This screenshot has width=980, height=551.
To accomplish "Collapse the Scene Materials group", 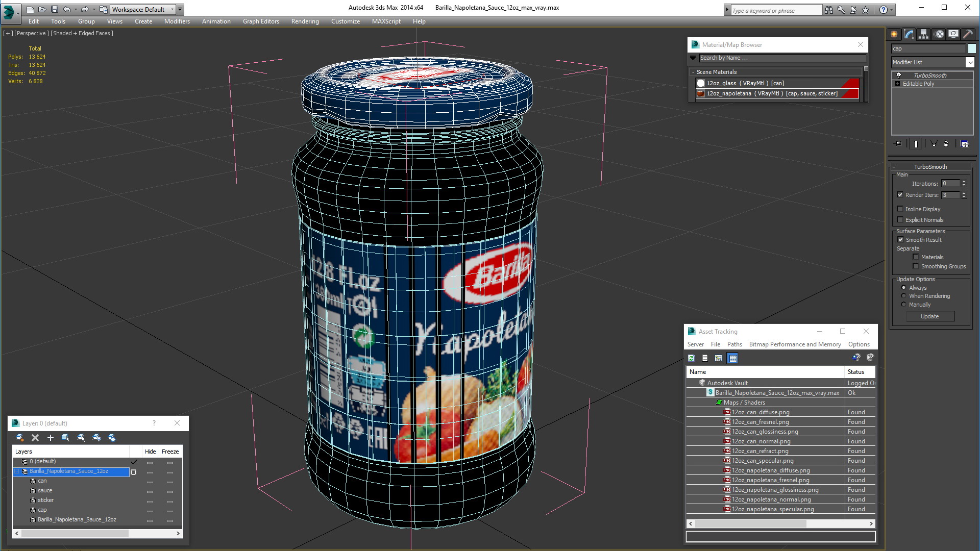I will tap(693, 72).
